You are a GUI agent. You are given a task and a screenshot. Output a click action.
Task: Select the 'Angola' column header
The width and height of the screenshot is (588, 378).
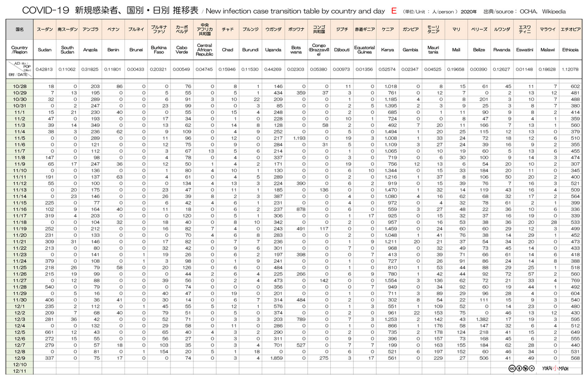(90, 50)
